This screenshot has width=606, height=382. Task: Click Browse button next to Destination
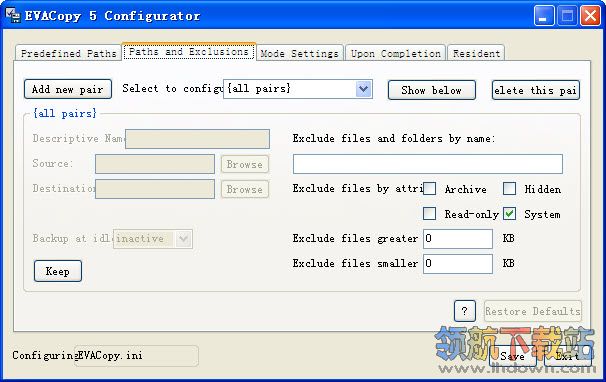pyautogui.click(x=245, y=189)
